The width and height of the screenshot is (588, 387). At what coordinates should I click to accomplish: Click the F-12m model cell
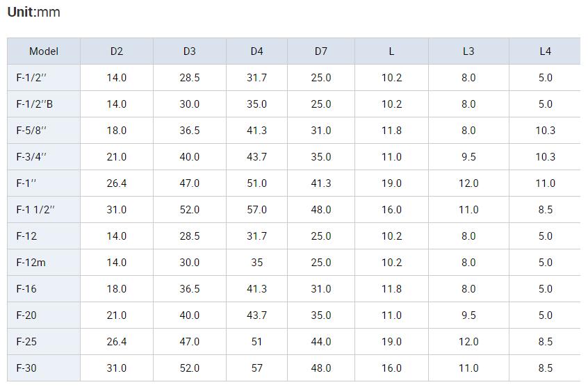(x=44, y=263)
